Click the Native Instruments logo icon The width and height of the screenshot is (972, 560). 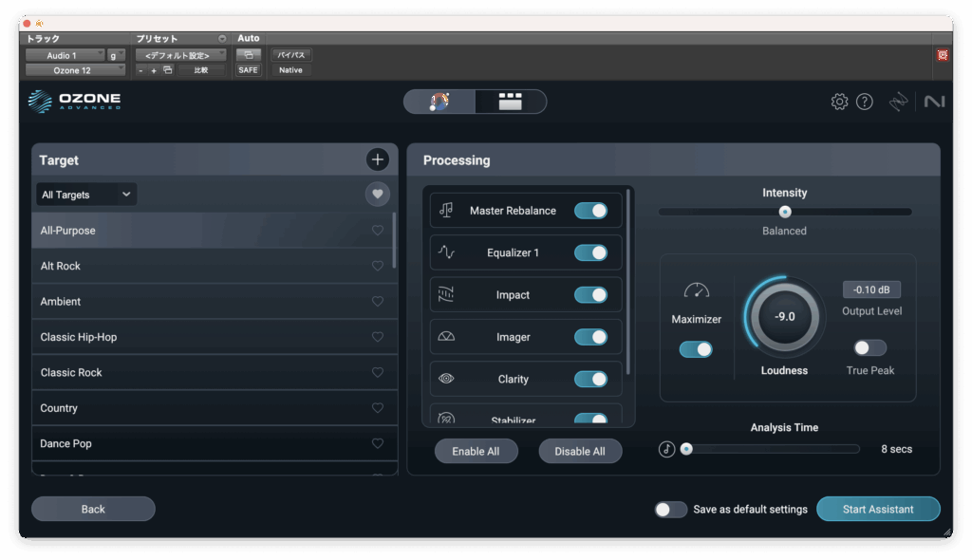pos(934,102)
